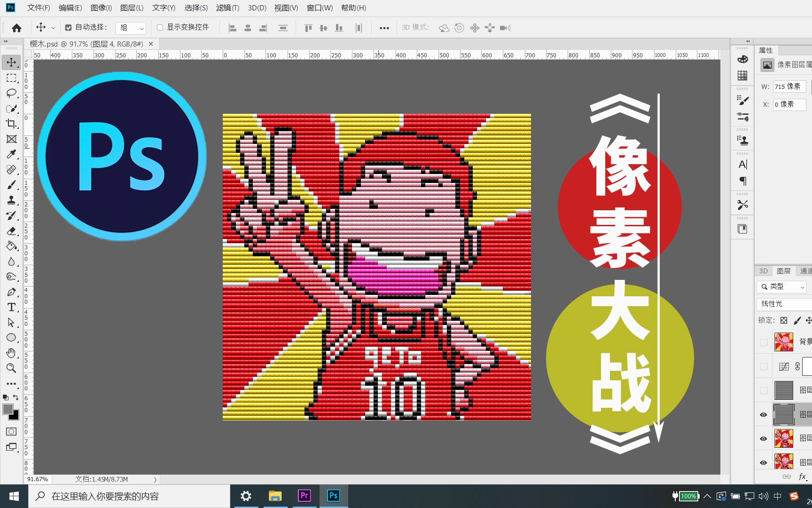This screenshot has height=508, width=812.
Task: Select the Spot Healing Brush tool
Action: pyautogui.click(x=11, y=170)
